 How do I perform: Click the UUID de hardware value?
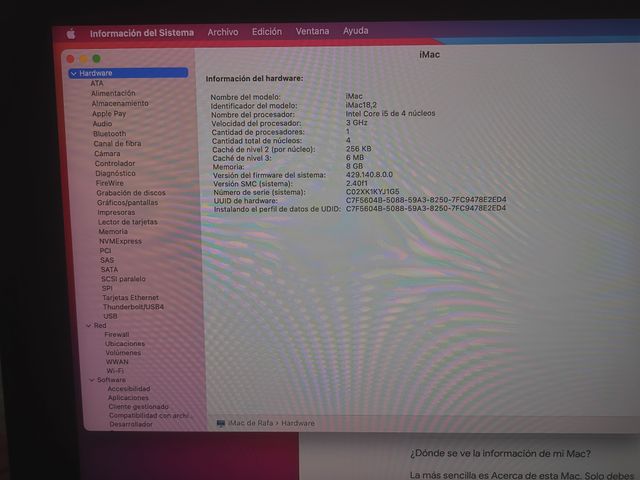[426, 200]
